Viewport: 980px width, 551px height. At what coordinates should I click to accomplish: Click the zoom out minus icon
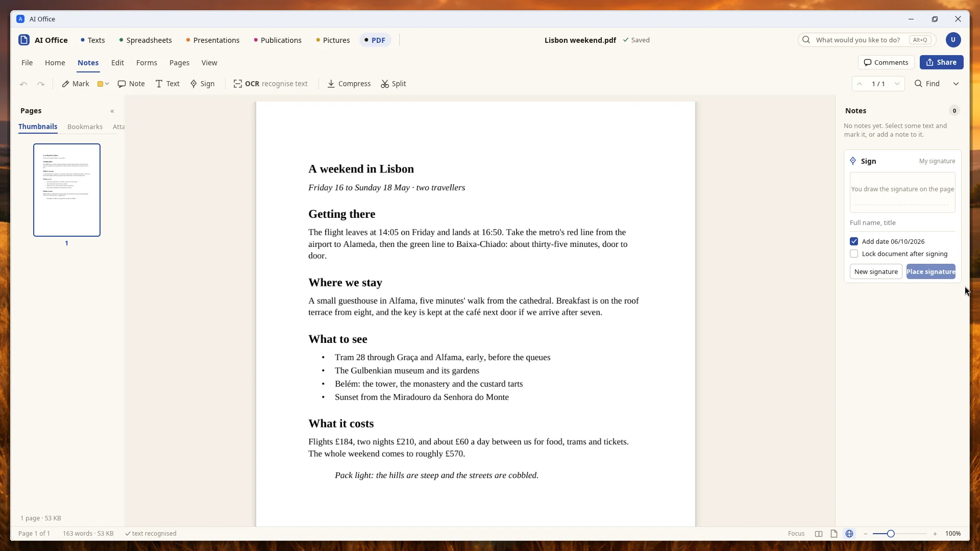point(866,534)
